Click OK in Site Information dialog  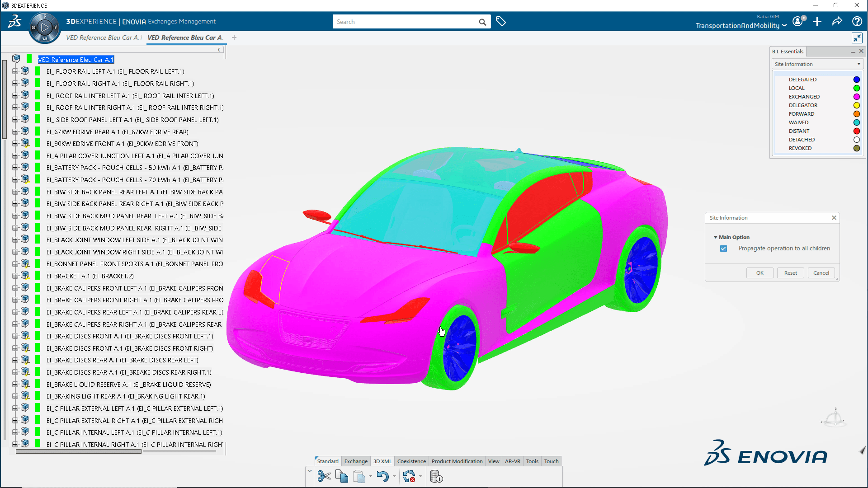pyautogui.click(x=759, y=273)
